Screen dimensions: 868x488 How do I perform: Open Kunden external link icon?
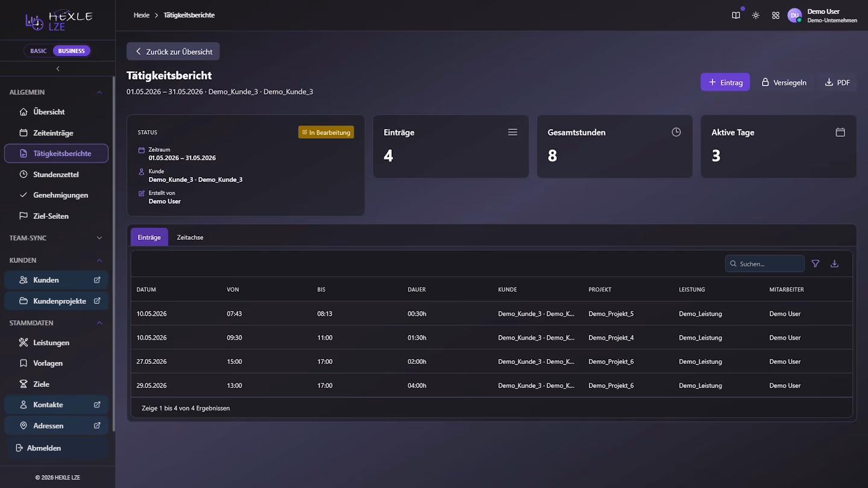97,280
